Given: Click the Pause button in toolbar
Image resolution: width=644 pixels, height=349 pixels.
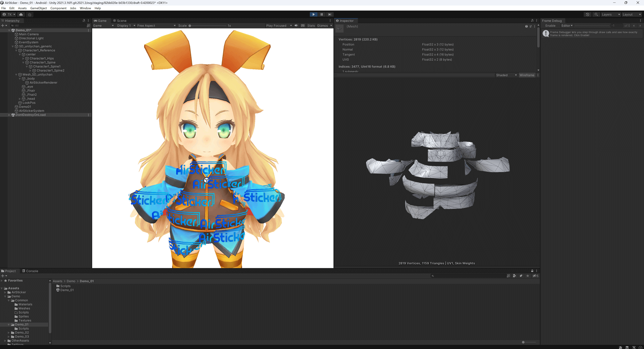Looking at the screenshot, I should [x=322, y=14].
